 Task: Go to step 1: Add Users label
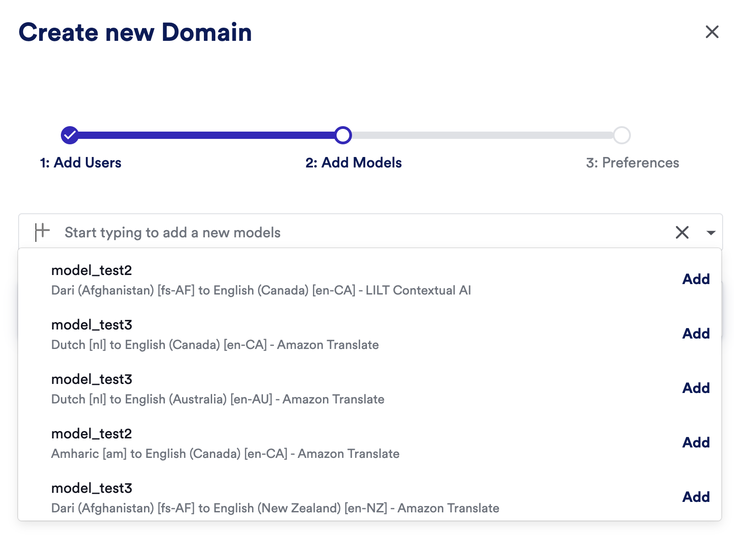(81, 163)
